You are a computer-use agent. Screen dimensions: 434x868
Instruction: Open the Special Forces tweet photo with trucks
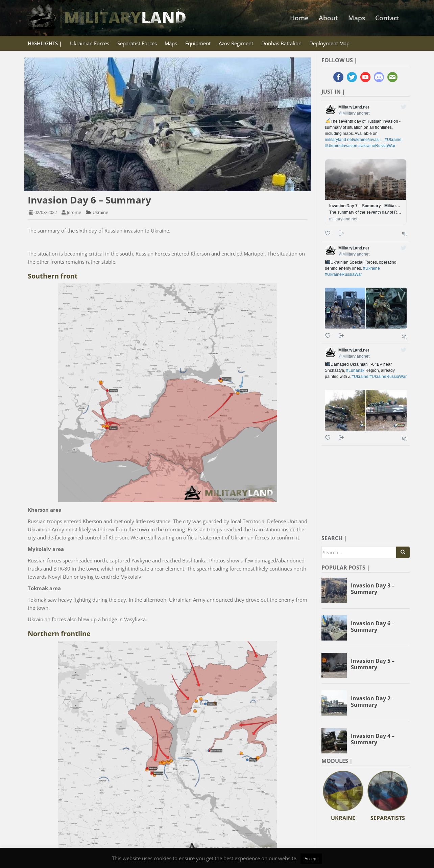point(345,308)
